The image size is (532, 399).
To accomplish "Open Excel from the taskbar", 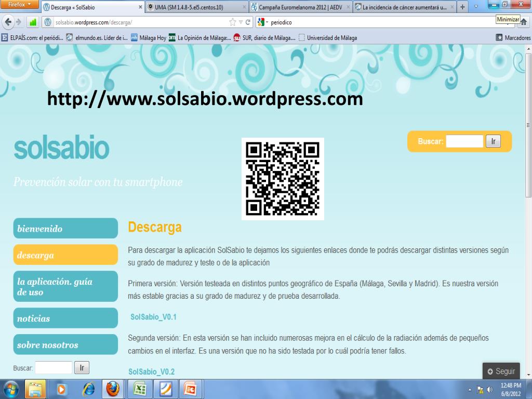I will 139,389.
